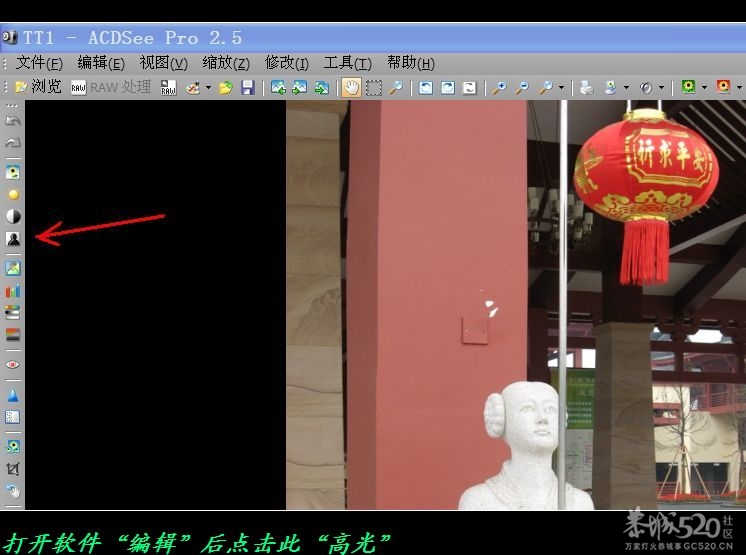Click the RAW 处理 button
Viewport: 746px width, 555px height.
(111, 88)
